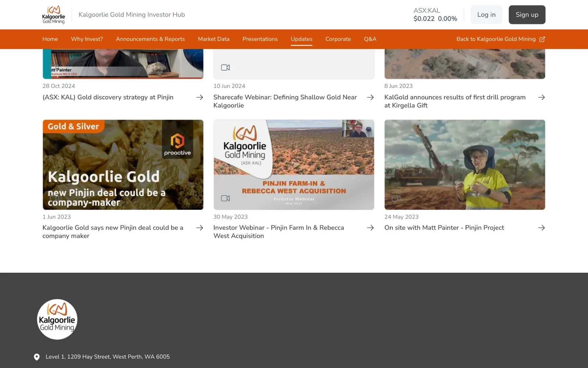This screenshot has height=368, width=588.
Task: Click video icon on Kirgella Gift aerial thumbnail
Action: (396, 68)
